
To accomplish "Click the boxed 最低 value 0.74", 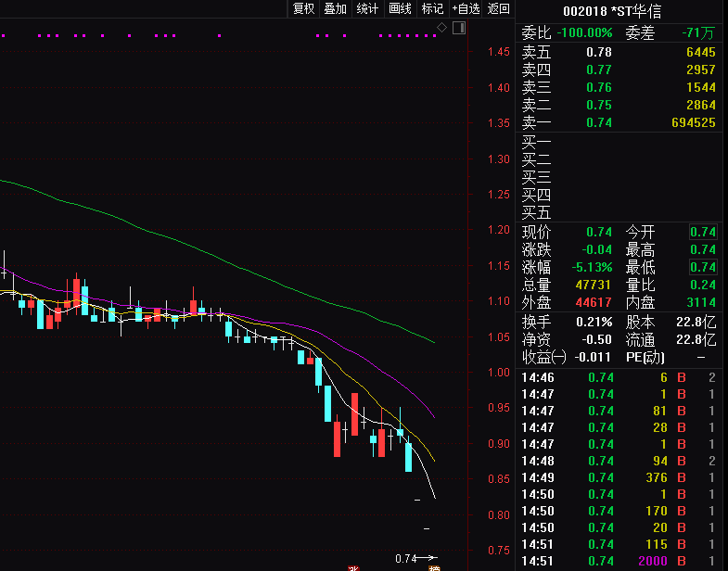I will pos(703,267).
